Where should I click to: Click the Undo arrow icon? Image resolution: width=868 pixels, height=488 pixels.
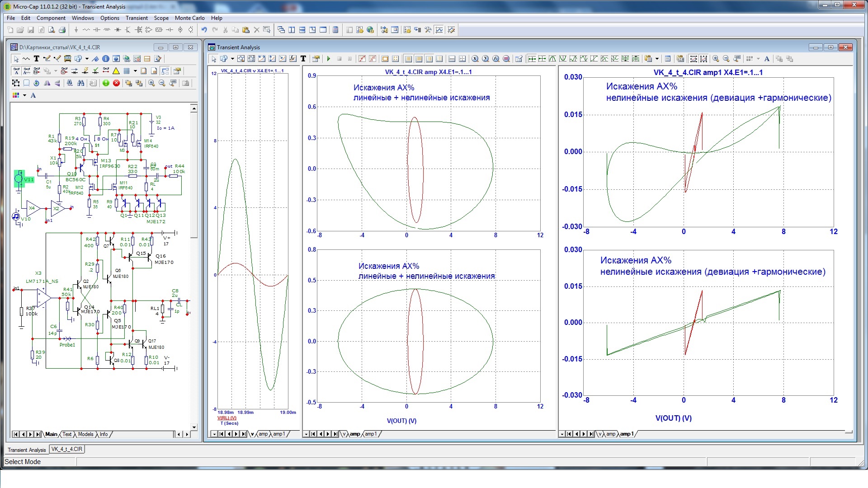coord(204,30)
